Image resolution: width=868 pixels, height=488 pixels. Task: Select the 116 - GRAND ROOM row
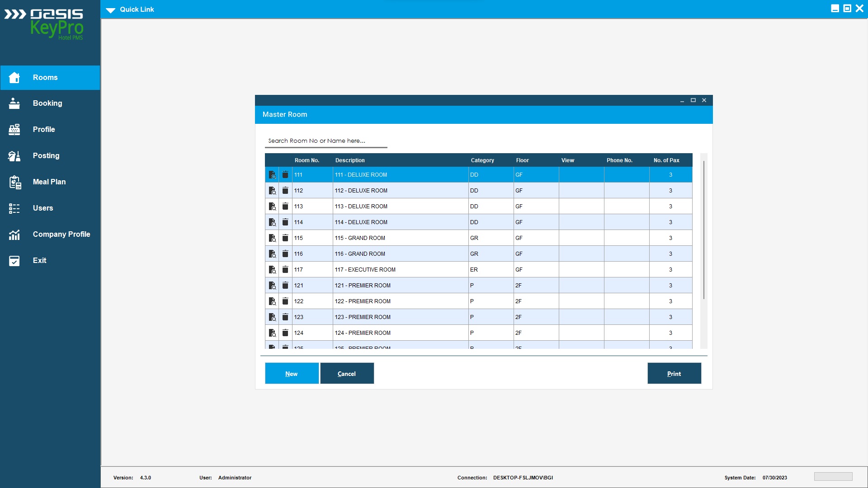400,254
